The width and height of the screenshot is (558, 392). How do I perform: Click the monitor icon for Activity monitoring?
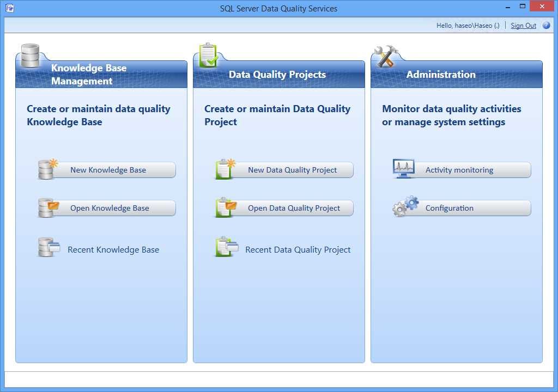(404, 169)
